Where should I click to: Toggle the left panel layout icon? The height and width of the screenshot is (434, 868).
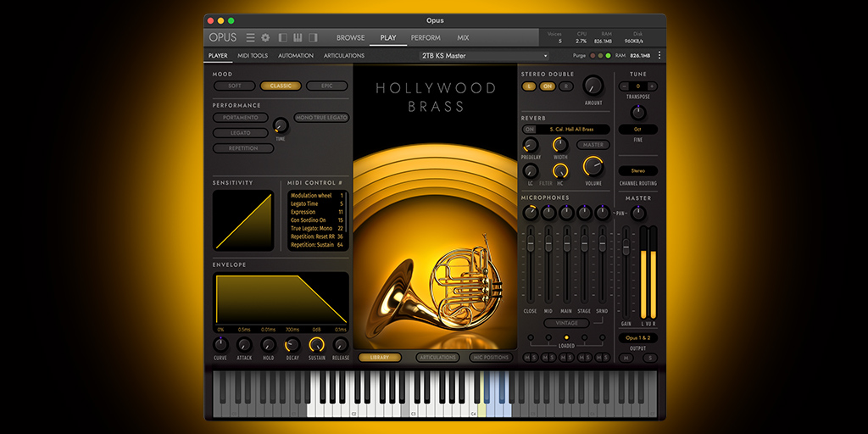click(283, 37)
